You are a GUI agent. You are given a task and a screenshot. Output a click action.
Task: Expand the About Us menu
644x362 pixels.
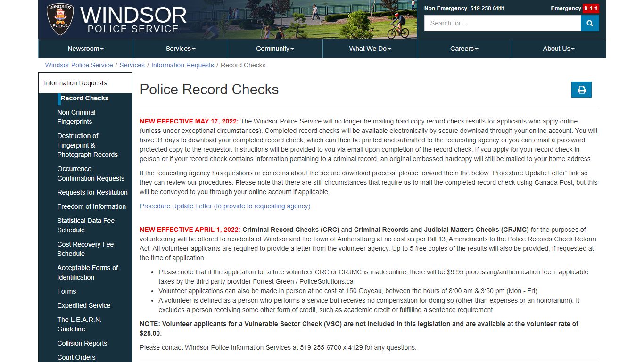tap(559, 49)
